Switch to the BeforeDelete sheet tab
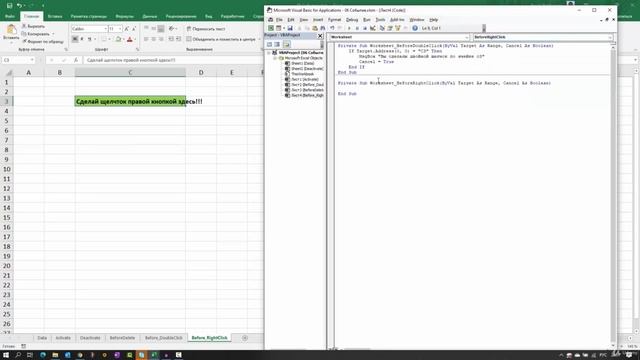Viewport: 640px width, 360px height. click(122, 338)
